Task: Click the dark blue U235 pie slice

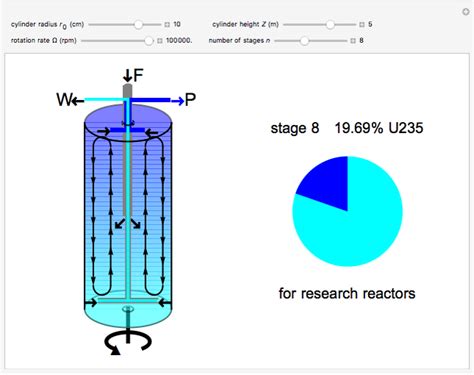Action: click(x=328, y=185)
